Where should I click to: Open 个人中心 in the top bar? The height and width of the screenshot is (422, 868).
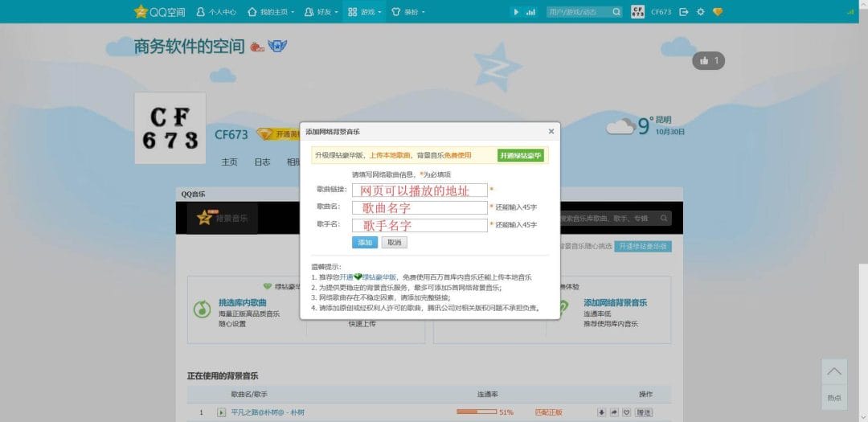coord(216,11)
